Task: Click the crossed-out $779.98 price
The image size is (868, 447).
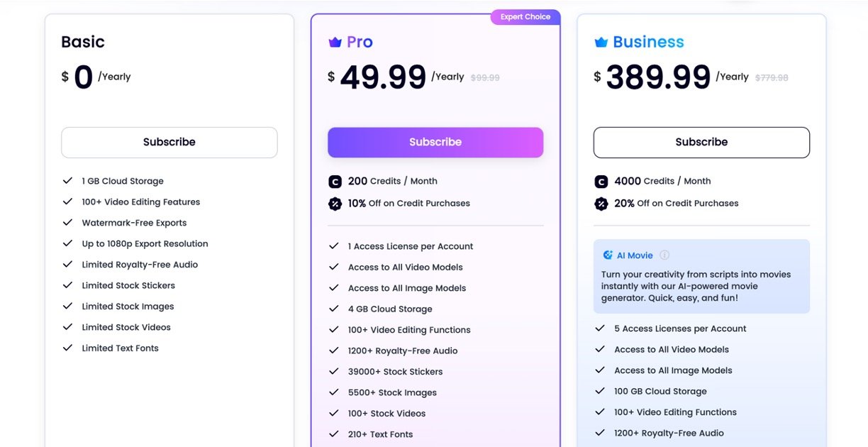Action: [772, 78]
